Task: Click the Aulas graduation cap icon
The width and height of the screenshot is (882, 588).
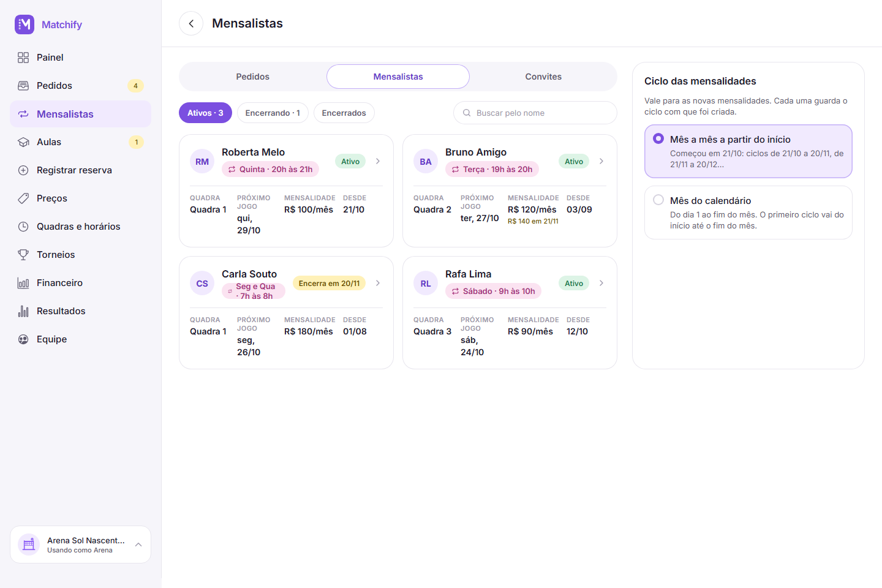Action: coord(23,142)
